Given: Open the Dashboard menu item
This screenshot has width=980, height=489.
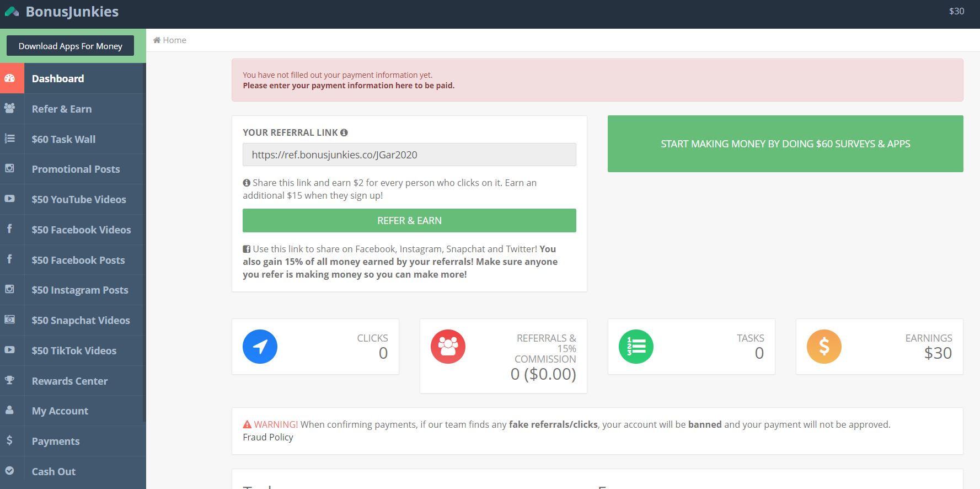Looking at the screenshot, I should [73, 78].
